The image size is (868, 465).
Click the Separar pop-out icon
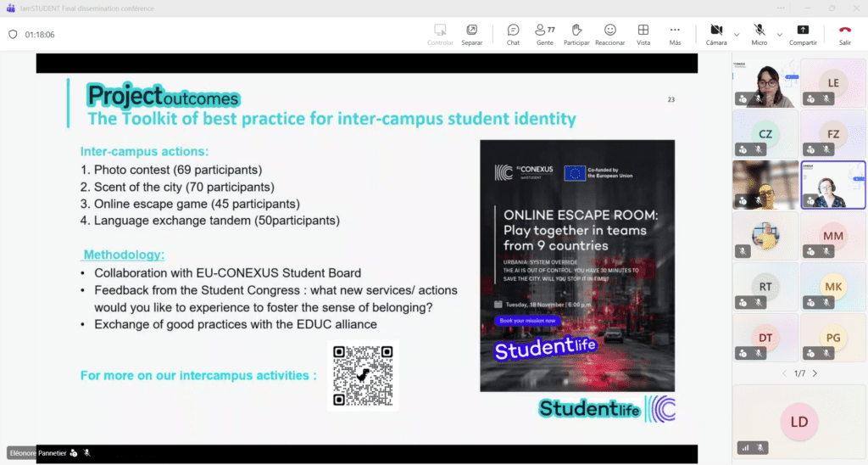pos(471,34)
